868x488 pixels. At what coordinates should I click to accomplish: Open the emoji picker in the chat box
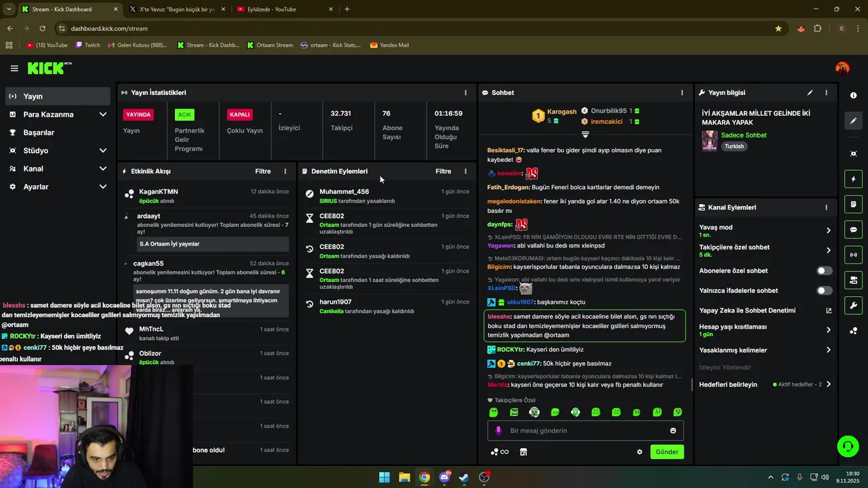[x=673, y=430]
